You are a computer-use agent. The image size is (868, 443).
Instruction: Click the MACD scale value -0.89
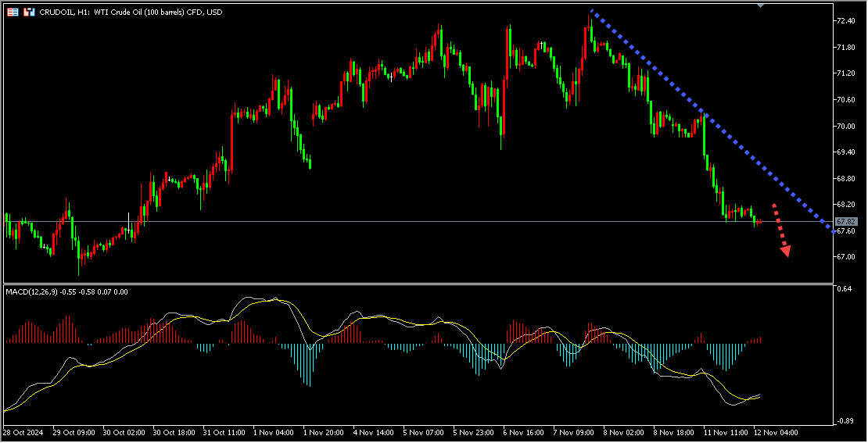[x=844, y=421]
